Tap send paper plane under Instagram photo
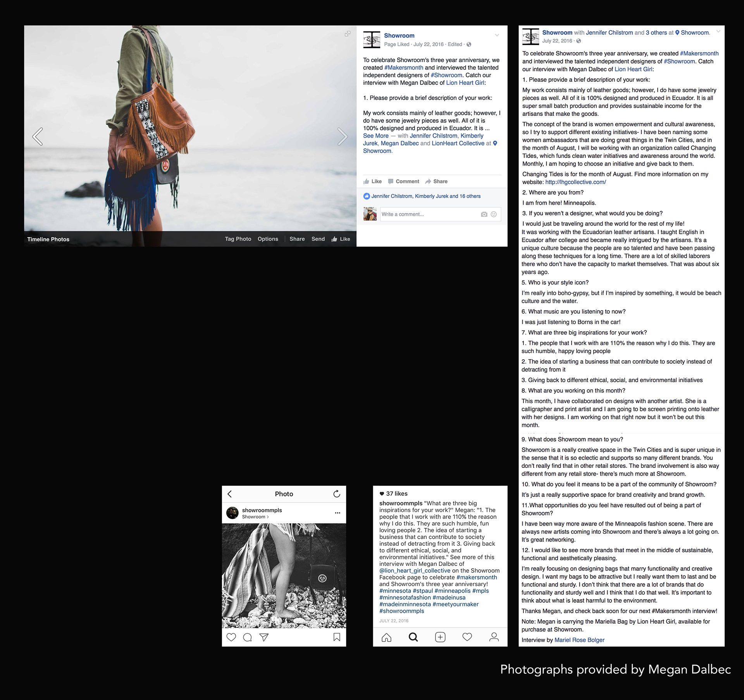 (264, 637)
